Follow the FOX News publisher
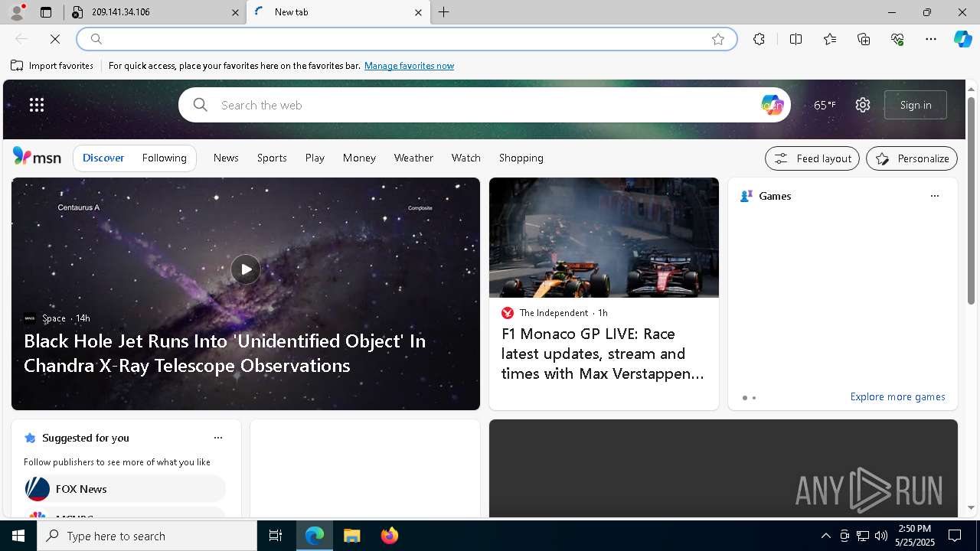 click(124, 488)
